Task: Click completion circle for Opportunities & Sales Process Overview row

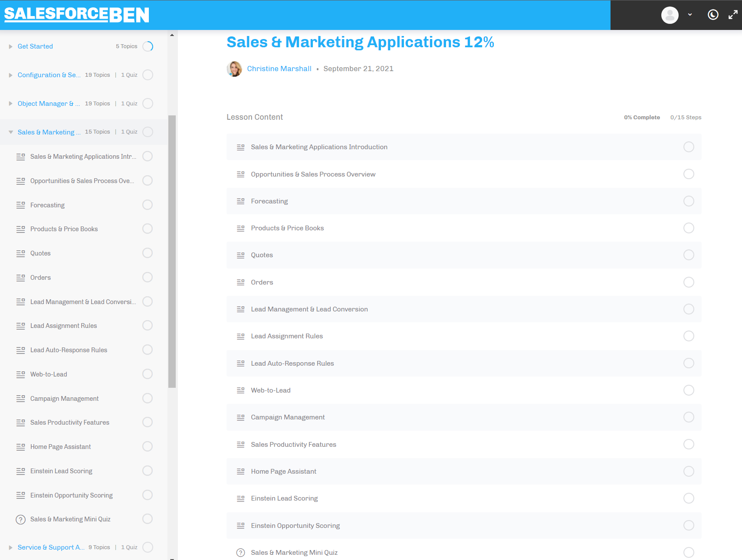Action: (689, 174)
